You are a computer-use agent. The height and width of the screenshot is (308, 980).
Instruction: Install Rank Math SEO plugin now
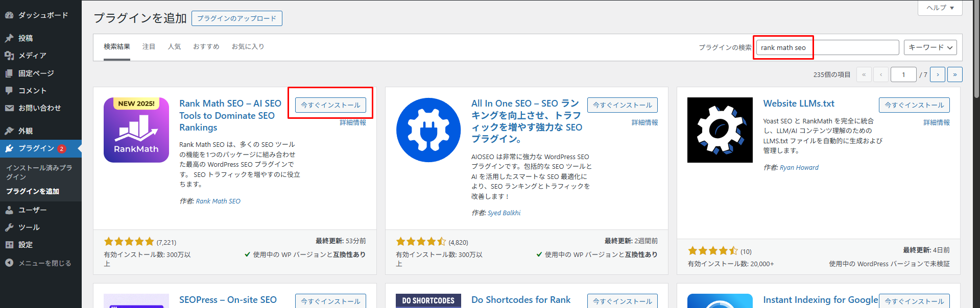pyautogui.click(x=330, y=105)
